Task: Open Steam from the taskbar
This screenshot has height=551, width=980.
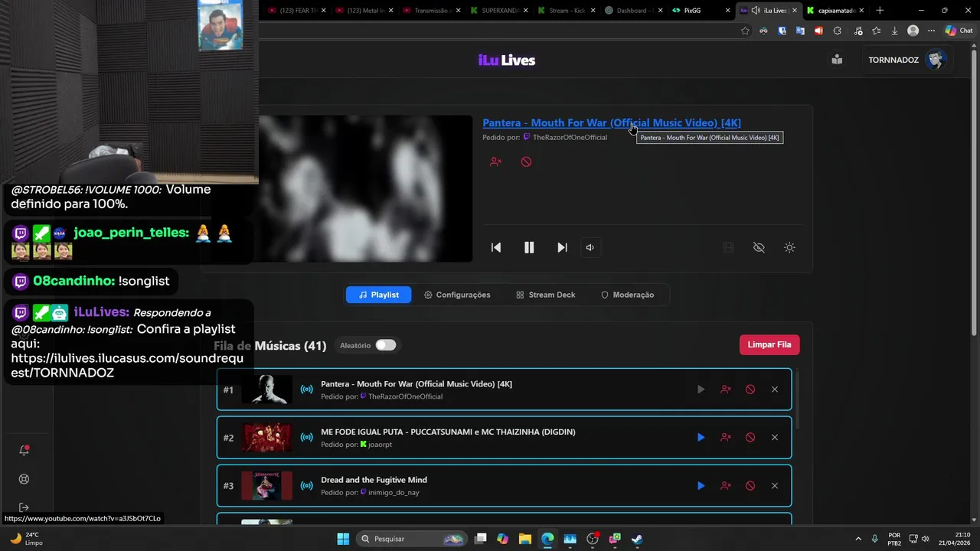Action: (637, 539)
